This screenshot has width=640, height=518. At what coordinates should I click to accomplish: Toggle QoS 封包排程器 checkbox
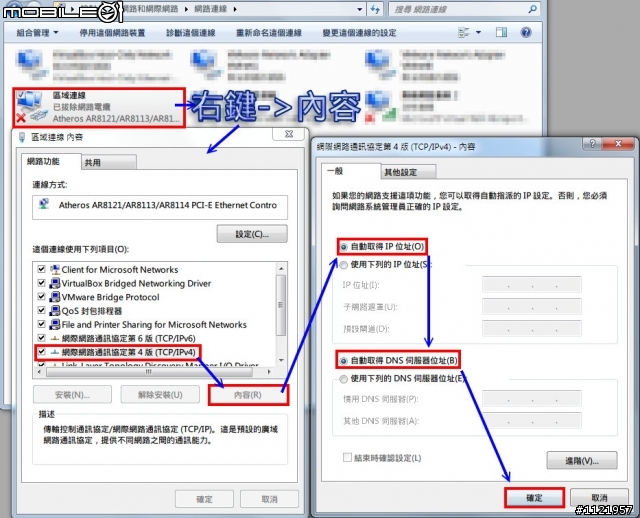pos(41,310)
